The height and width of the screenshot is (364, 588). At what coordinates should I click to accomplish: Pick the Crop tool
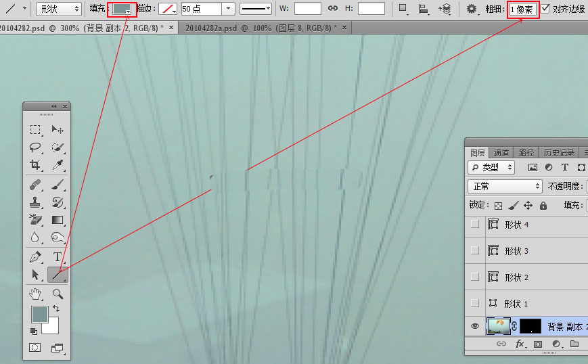tap(35, 165)
